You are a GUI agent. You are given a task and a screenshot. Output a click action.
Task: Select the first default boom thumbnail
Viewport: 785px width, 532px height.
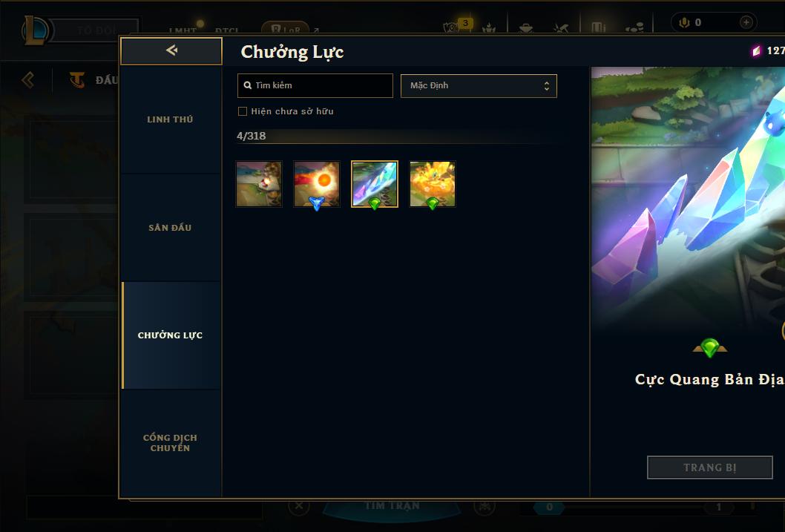(x=259, y=184)
